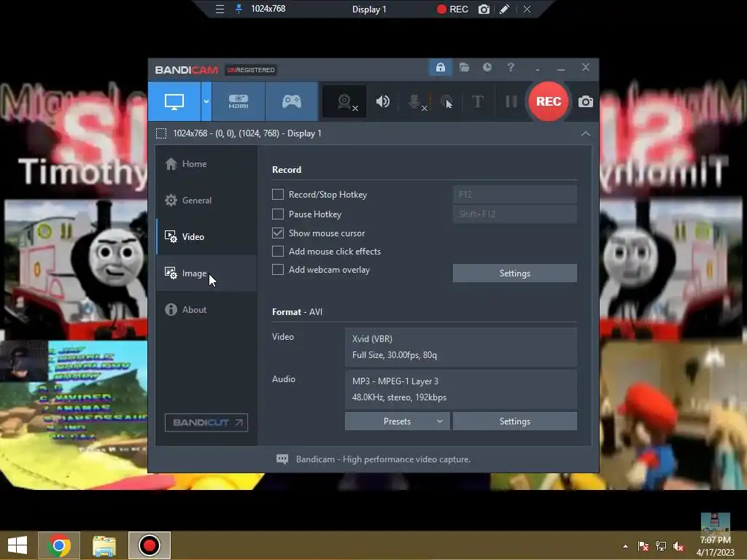
Task: Click the Shift+F12 hotkey field
Action: coord(514,214)
